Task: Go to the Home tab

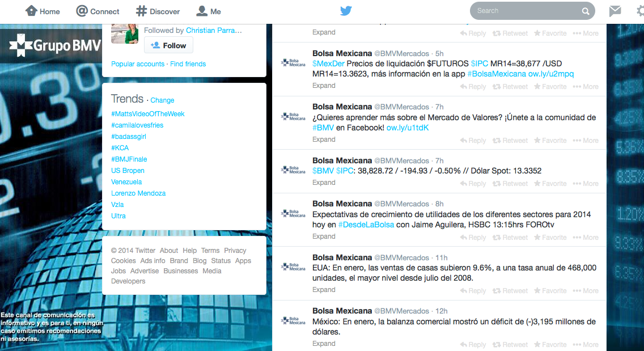Action: (43, 11)
